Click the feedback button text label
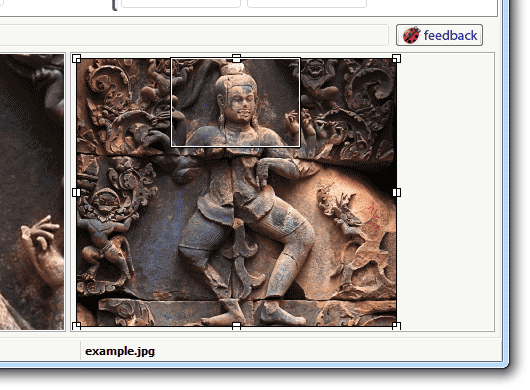 coord(450,35)
